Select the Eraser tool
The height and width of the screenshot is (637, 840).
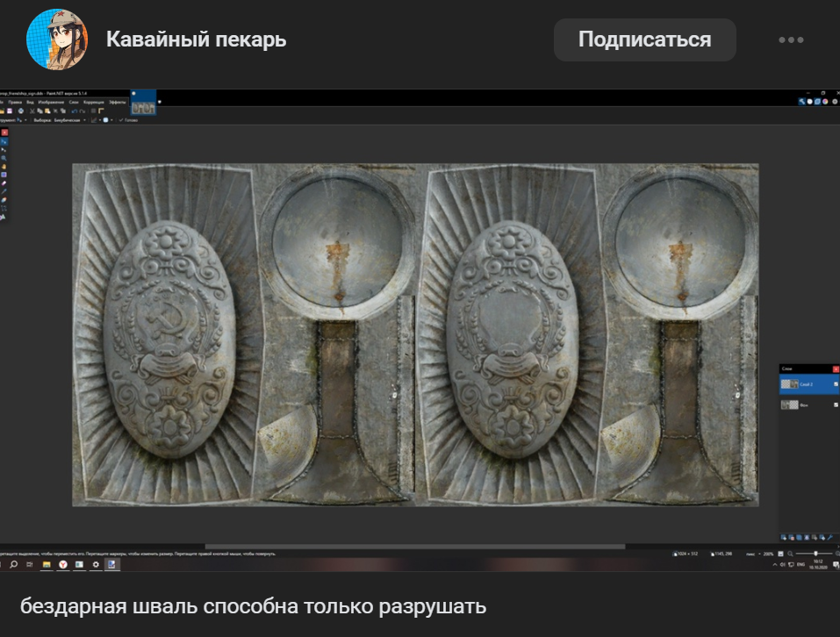(4, 183)
